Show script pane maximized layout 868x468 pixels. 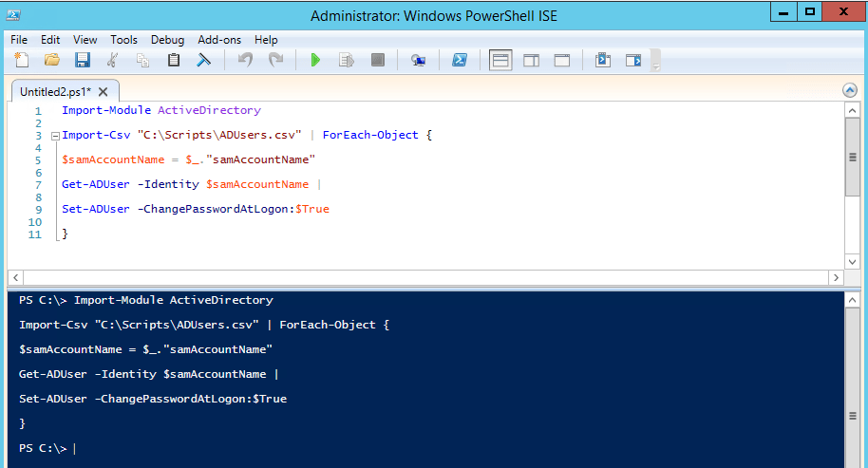tap(562, 60)
